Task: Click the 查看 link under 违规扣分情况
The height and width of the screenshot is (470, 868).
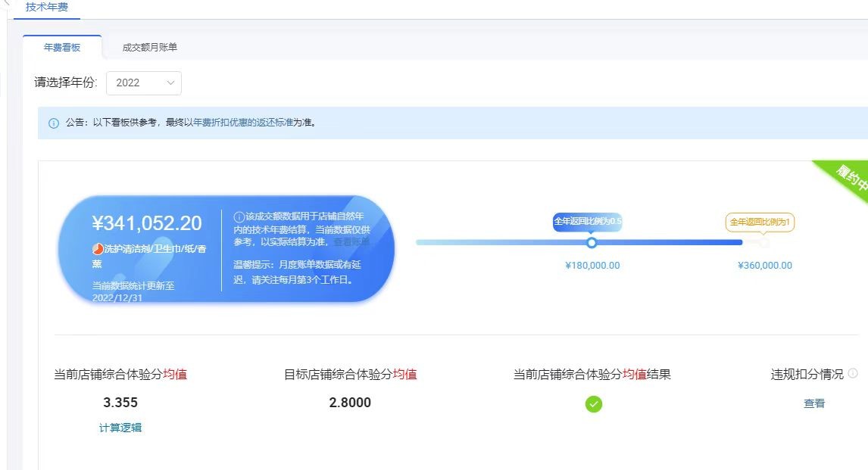Action: (x=814, y=403)
